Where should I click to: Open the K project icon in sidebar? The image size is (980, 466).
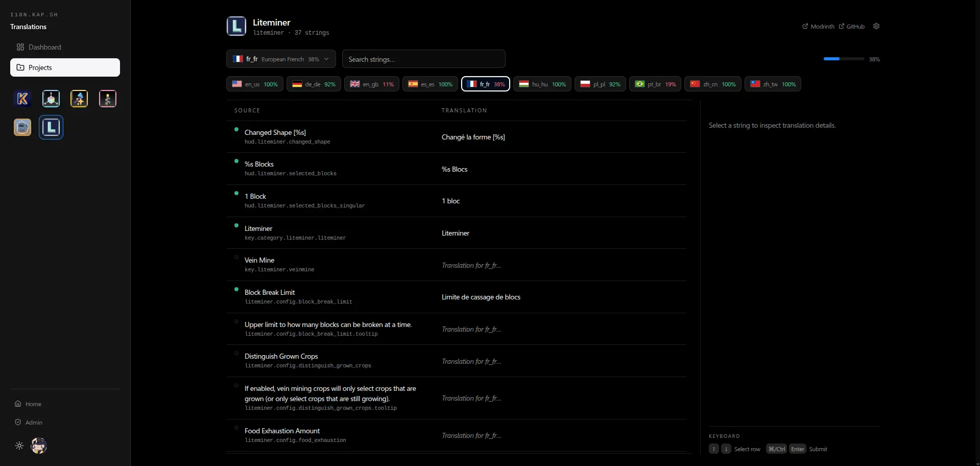coord(22,99)
